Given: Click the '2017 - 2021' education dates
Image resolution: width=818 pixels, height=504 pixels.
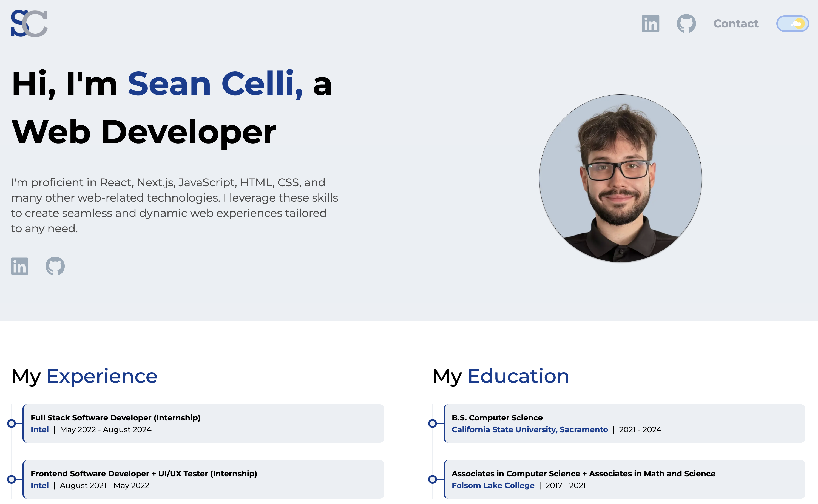Looking at the screenshot, I should (566, 486).
